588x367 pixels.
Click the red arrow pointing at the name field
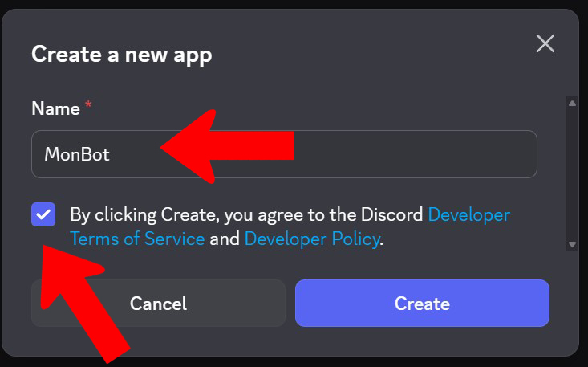227,146
